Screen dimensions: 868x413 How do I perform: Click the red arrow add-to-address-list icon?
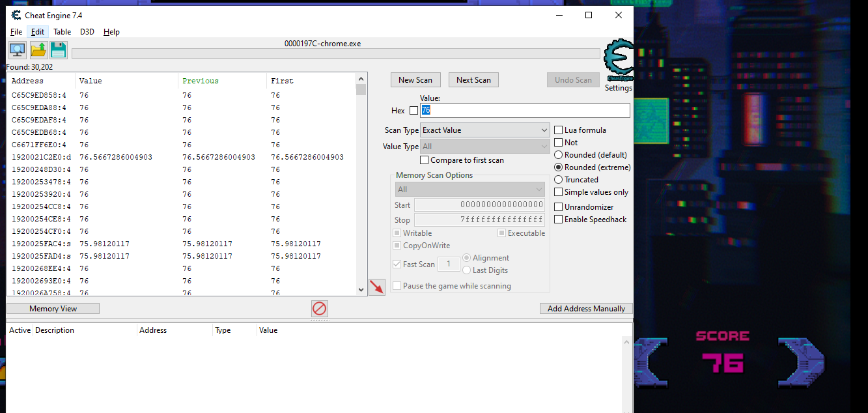pyautogui.click(x=376, y=287)
